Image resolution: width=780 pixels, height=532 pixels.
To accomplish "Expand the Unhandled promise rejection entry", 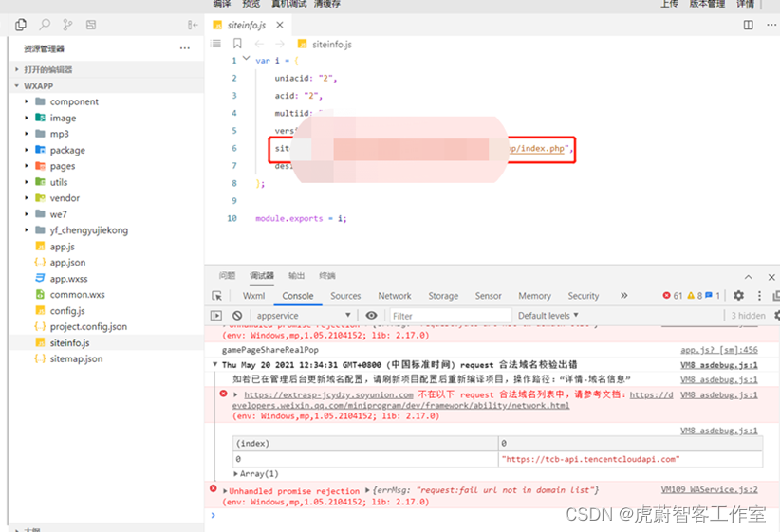I will click(x=225, y=490).
